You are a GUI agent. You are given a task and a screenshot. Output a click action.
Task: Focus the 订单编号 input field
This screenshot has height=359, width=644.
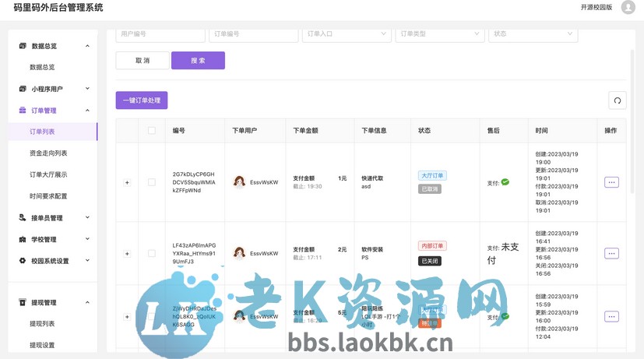[x=254, y=34]
